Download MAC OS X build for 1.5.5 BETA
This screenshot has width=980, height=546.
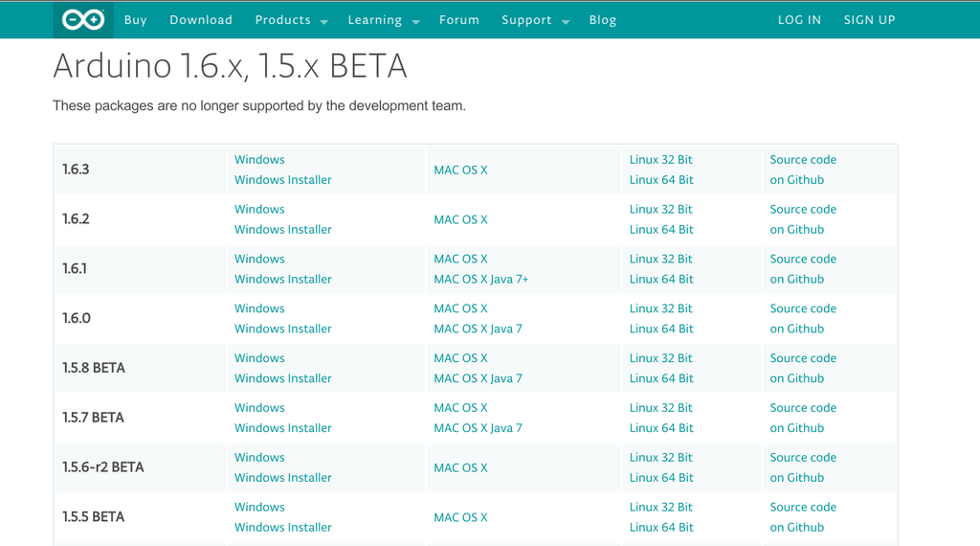point(460,517)
